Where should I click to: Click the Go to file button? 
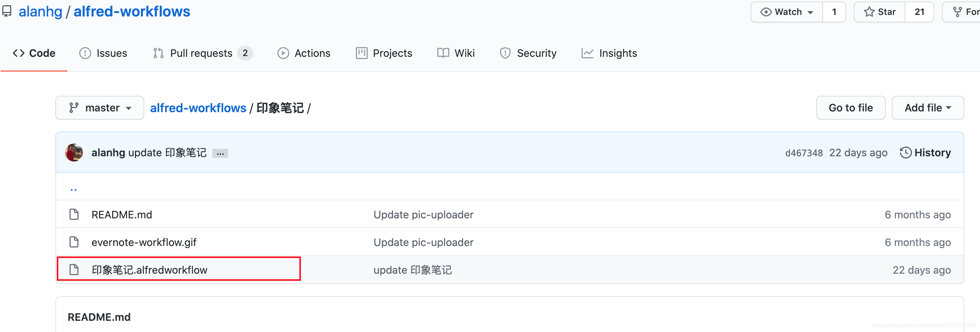tap(851, 108)
